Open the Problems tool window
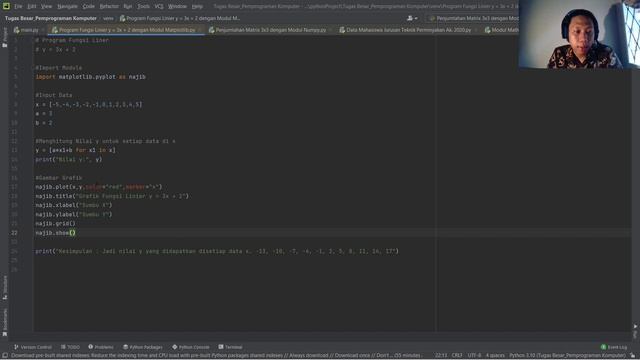The height and width of the screenshot is (360, 640). click(101, 347)
